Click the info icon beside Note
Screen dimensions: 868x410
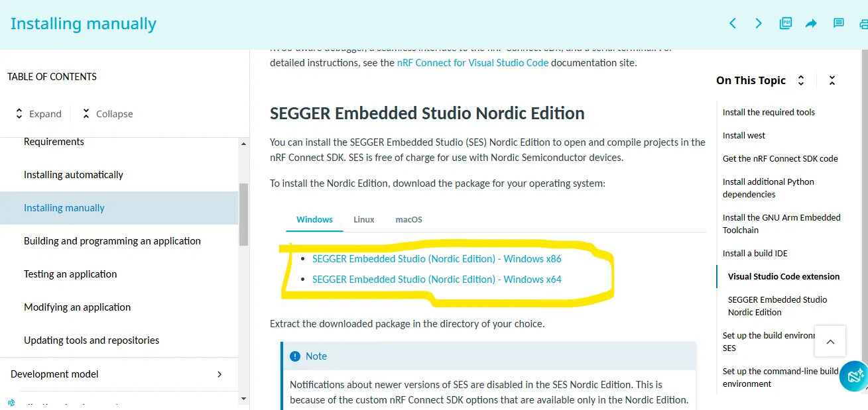pyautogui.click(x=295, y=356)
